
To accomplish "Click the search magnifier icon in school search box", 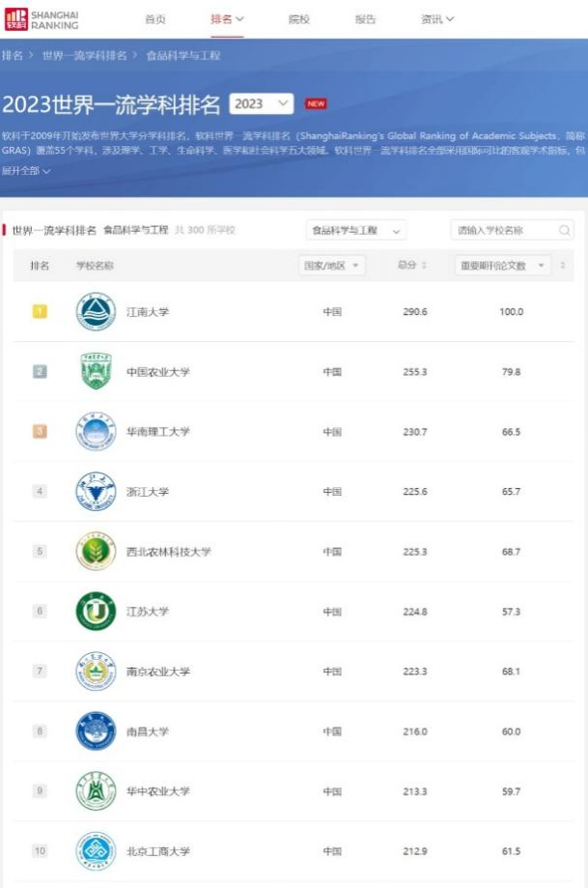I will 565,231.
